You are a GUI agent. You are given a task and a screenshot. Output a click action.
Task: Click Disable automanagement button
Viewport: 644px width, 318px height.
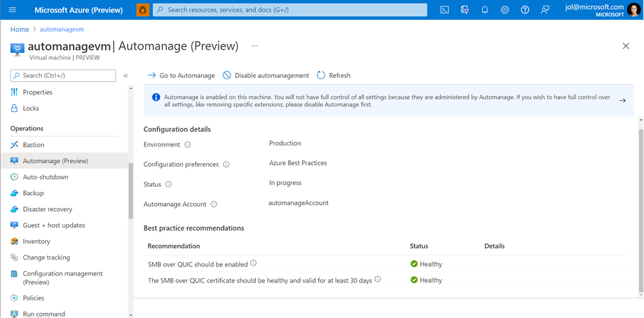pos(266,75)
